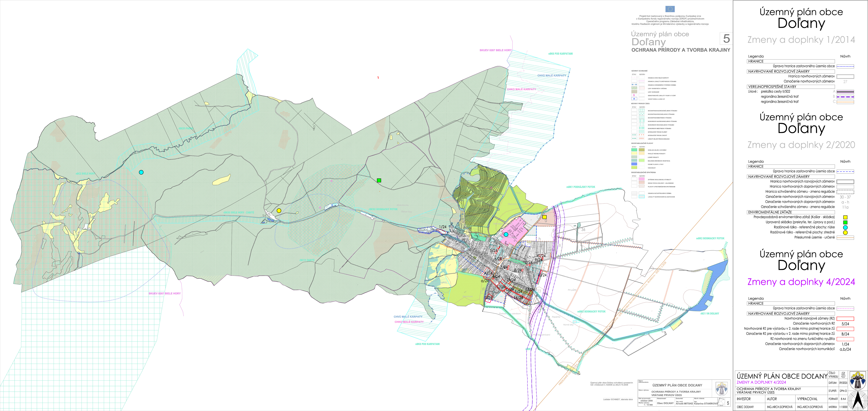868x411 pixels.
Task: Click the green square landfill marker on the map
Action: (x=379, y=181)
